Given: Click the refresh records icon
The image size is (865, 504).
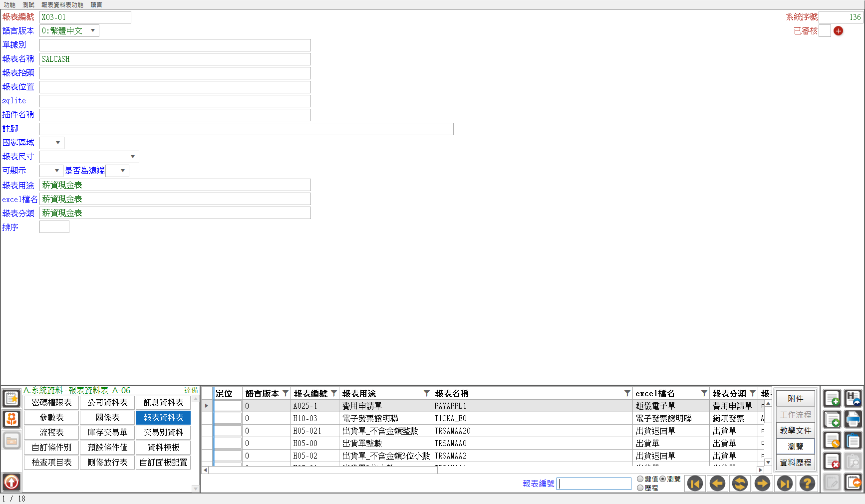Looking at the screenshot, I should (740, 484).
